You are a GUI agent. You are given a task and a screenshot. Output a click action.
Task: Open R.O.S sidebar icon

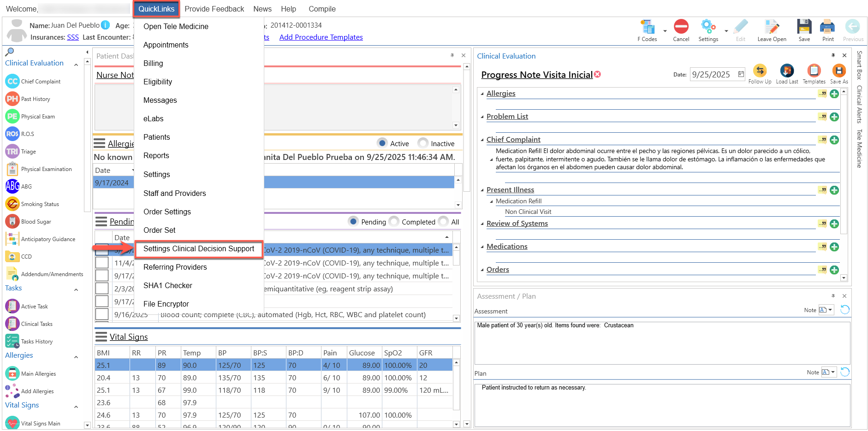pos(12,134)
